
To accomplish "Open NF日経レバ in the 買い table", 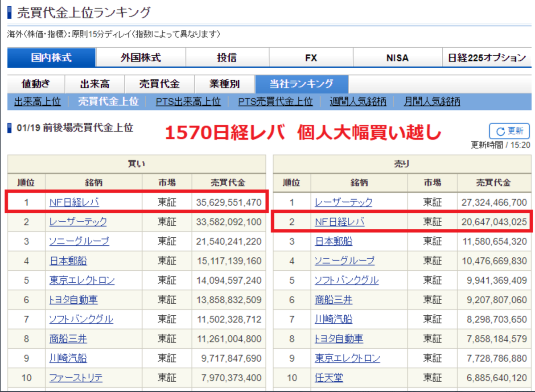I will (74, 202).
